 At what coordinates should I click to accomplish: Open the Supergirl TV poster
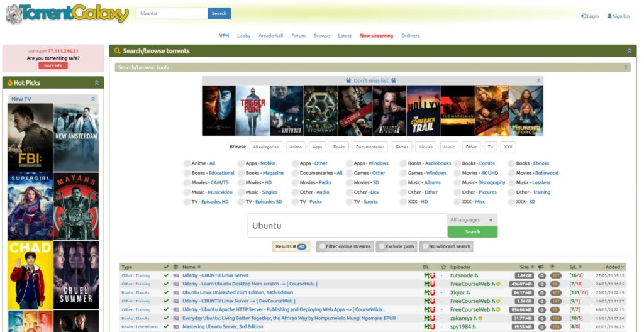pyautogui.click(x=30, y=206)
